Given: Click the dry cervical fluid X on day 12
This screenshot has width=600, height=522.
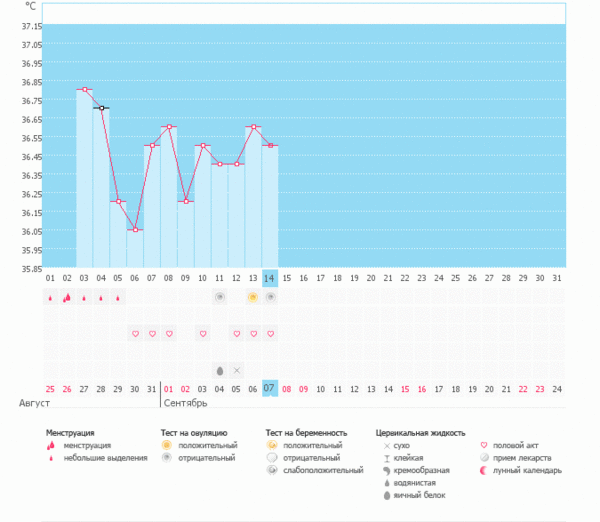Looking at the screenshot, I should click(x=236, y=369).
